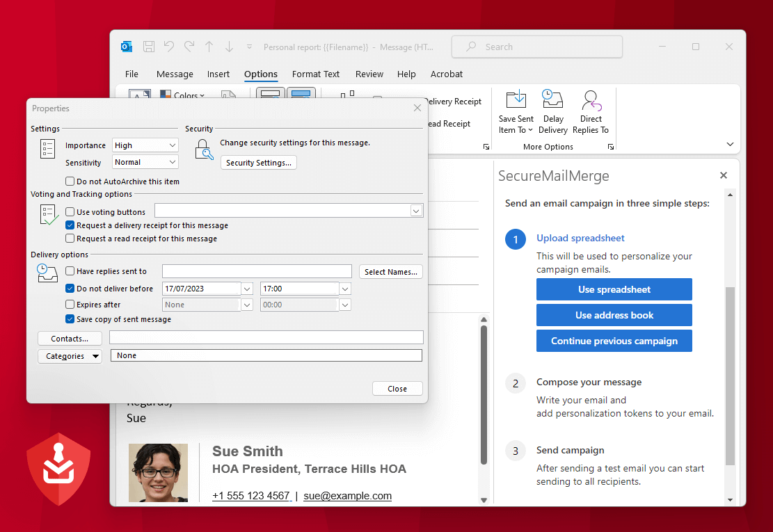Image resolution: width=773 pixels, height=532 pixels.
Task: Click the Previous Item up arrow
Action: 209,47
